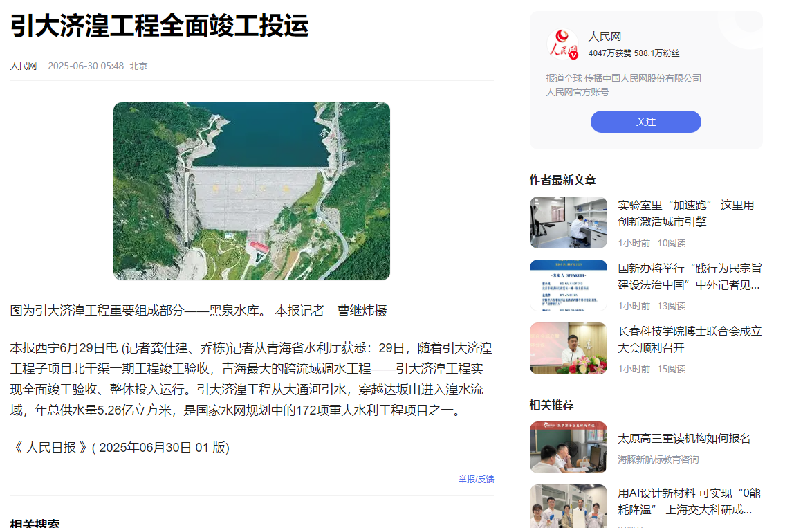Open the 黑泉水库 reservoir aerial photo
Image resolution: width=812 pixels, height=528 pixels.
(252, 191)
